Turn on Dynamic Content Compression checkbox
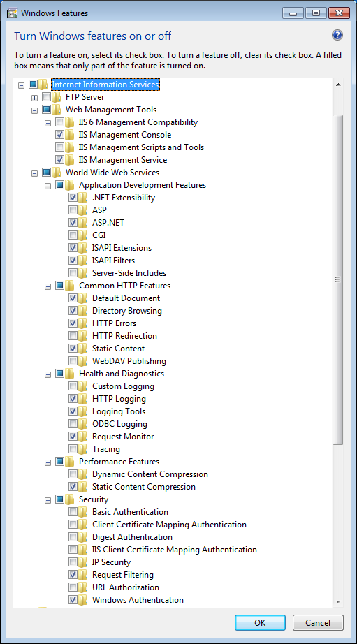357x644 pixels. [73, 474]
